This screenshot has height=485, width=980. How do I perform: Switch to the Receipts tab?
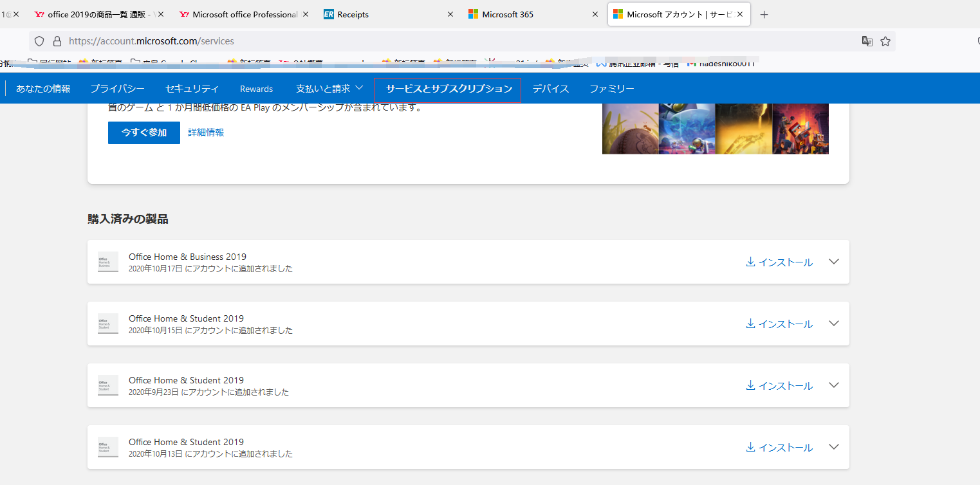pyautogui.click(x=389, y=14)
